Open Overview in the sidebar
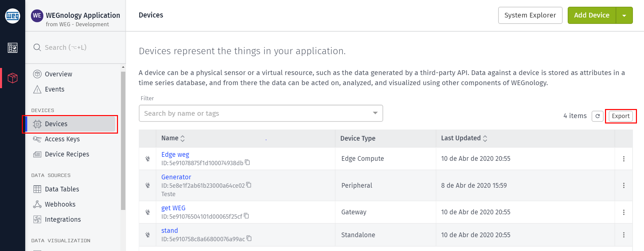644x251 pixels. tap(58, 74)
